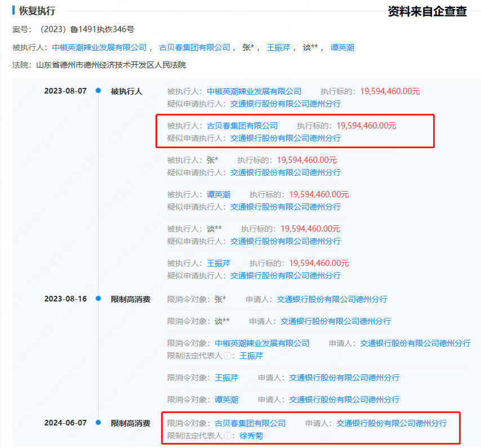Open 中椒英潮辣业发展有限公司 in the top 被执行人 line

tap(99, 48)
